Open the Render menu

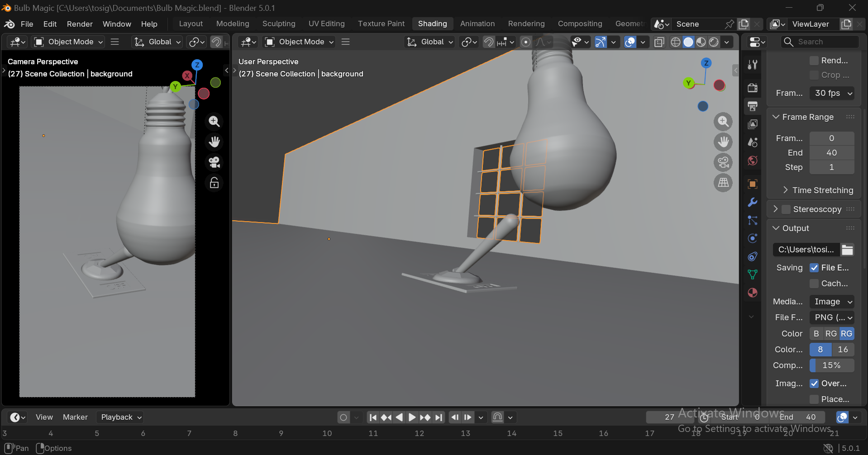[x=80, y=24]
